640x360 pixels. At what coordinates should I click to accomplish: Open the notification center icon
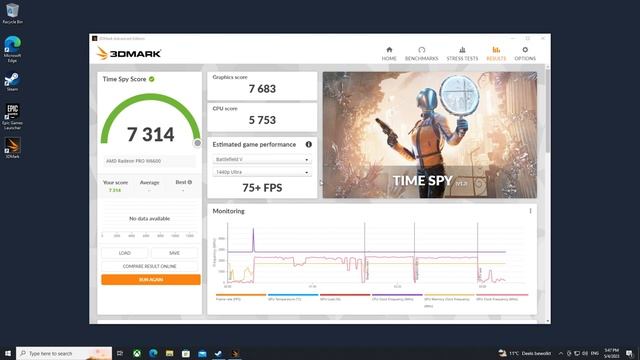[629, 353]
